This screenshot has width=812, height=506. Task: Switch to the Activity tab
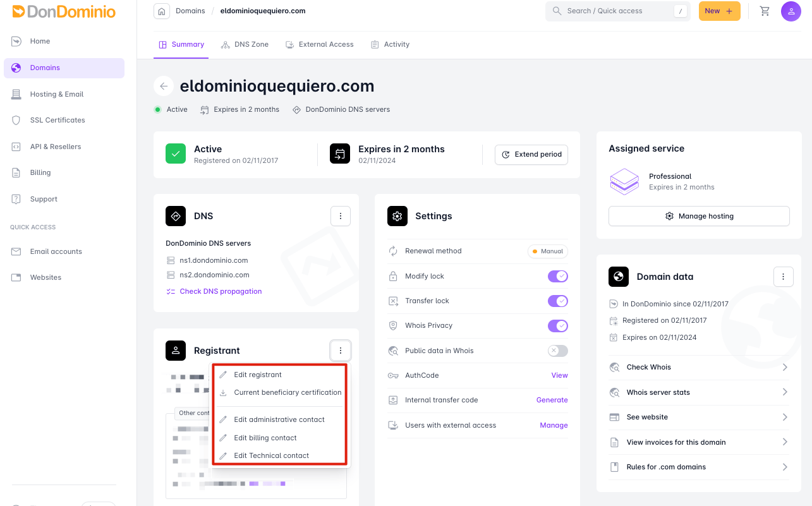click(391, 44)
